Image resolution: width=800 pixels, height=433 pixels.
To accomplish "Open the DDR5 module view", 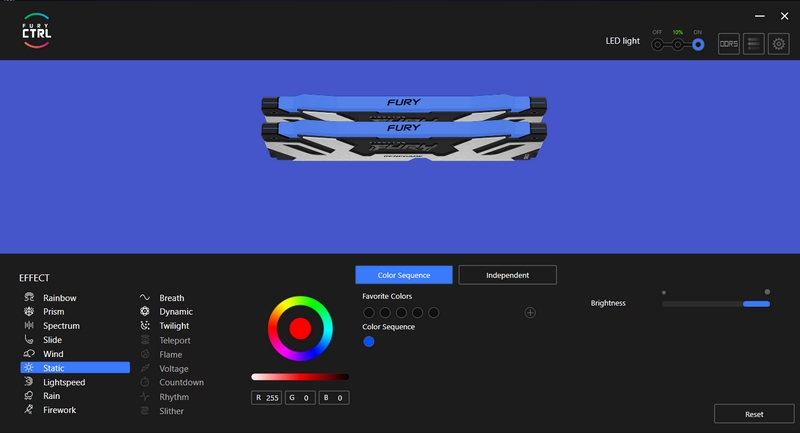I will [x=729, y=44].
